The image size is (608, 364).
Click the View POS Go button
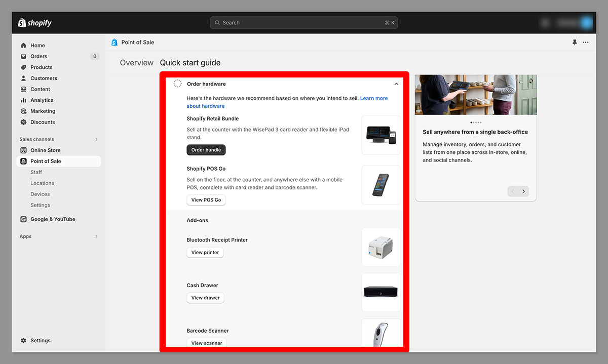206,200
